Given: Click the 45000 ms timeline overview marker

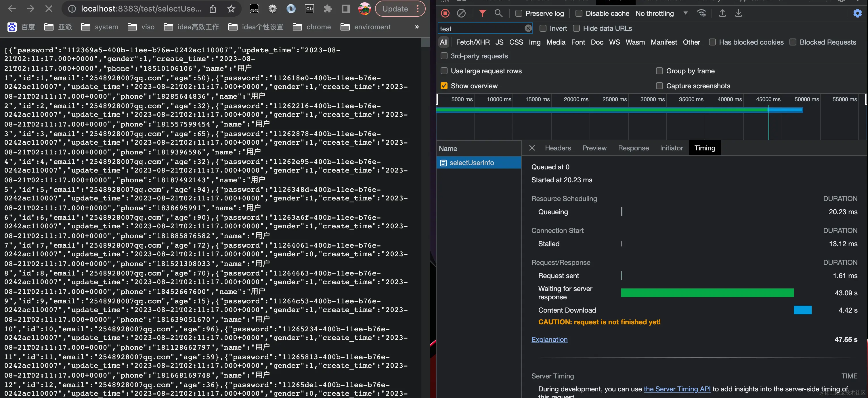Looking at the screenshot, I should pos(768,99).
